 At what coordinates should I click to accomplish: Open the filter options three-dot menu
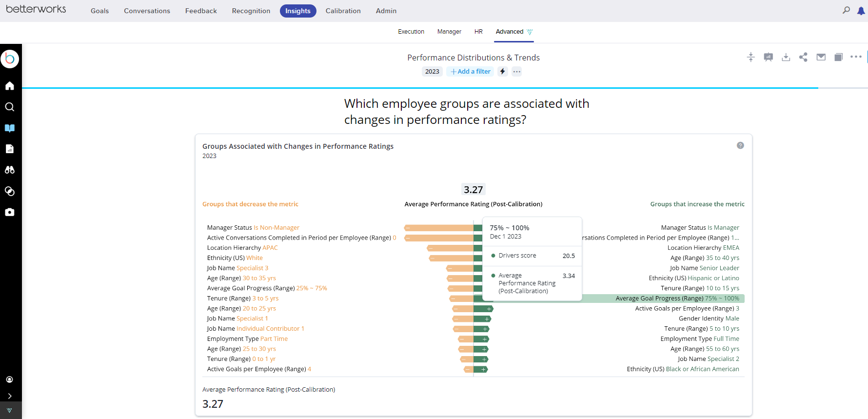point(517,72)
